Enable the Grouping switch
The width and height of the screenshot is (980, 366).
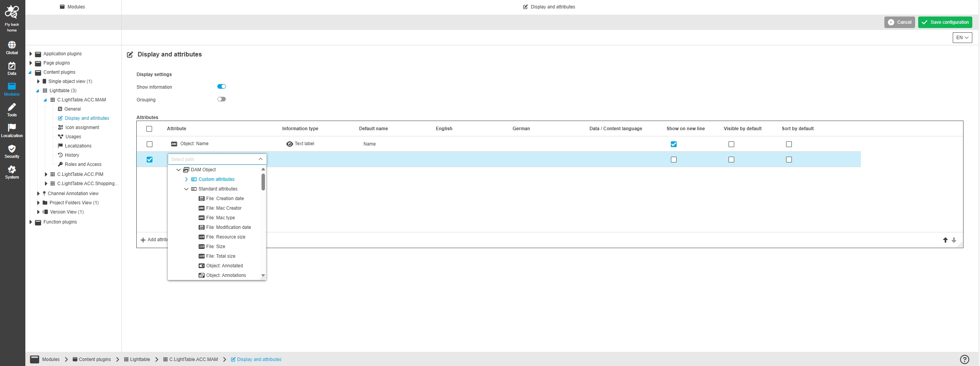(222, 99)
